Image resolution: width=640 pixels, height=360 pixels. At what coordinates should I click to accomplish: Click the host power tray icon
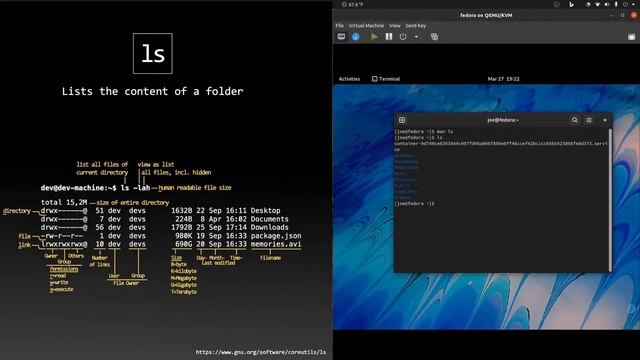[x=625, y=4]
